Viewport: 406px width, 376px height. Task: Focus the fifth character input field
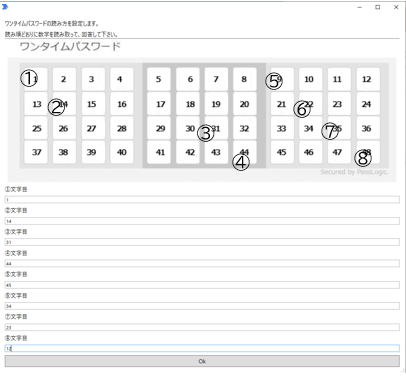coord(202,285)
